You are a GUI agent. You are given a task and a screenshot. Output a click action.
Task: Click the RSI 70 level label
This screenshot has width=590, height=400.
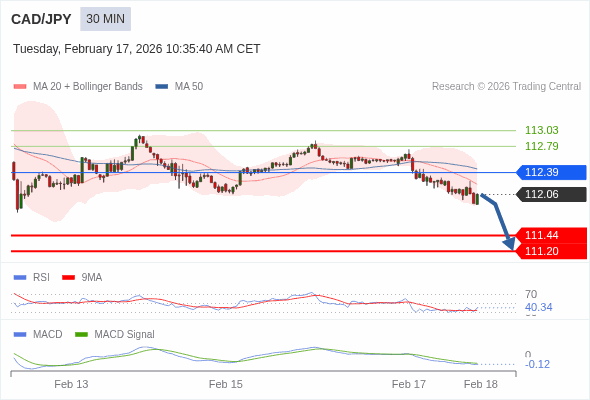pos(531,294)
